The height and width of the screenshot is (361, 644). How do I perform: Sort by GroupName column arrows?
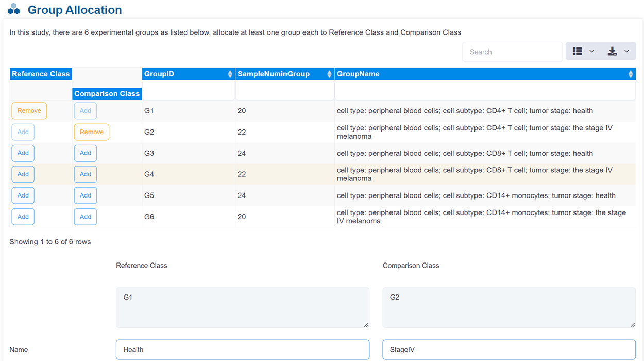pyautogui.click(x=630, y=74)
